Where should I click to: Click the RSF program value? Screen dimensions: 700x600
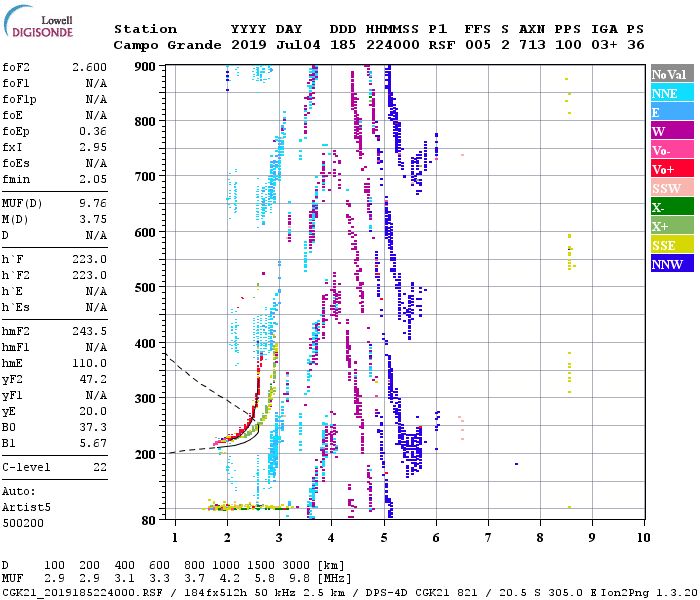[442, 45]
